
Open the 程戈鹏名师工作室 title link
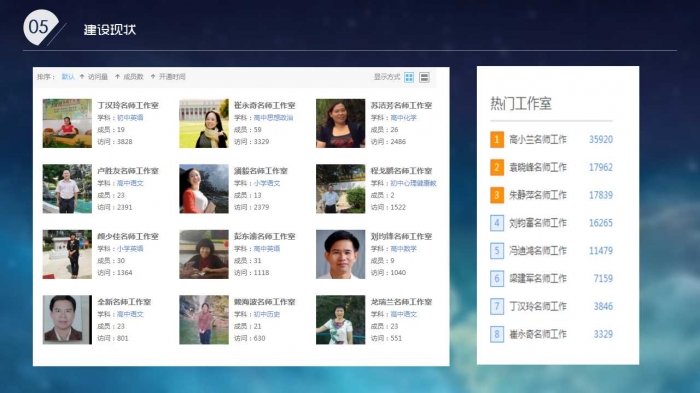click(401, 171)
